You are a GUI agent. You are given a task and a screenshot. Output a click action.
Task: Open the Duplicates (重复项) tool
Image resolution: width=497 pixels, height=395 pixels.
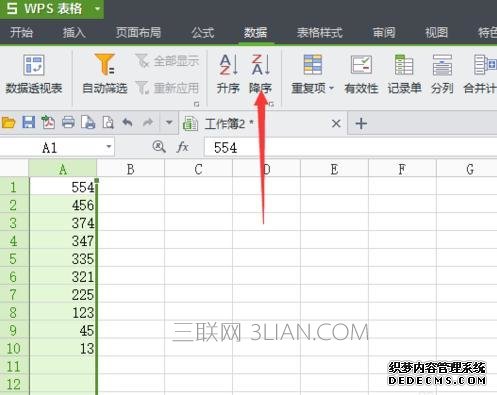[312, 74]
